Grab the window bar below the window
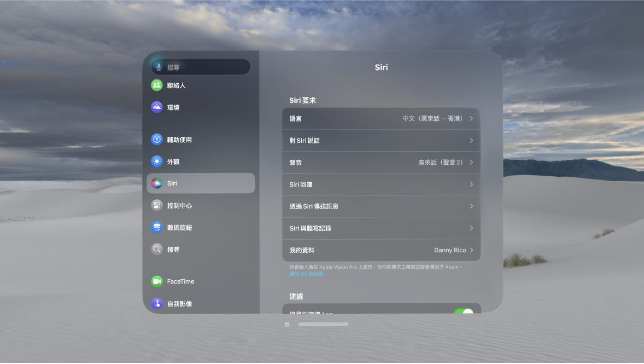 click(323, 325)
